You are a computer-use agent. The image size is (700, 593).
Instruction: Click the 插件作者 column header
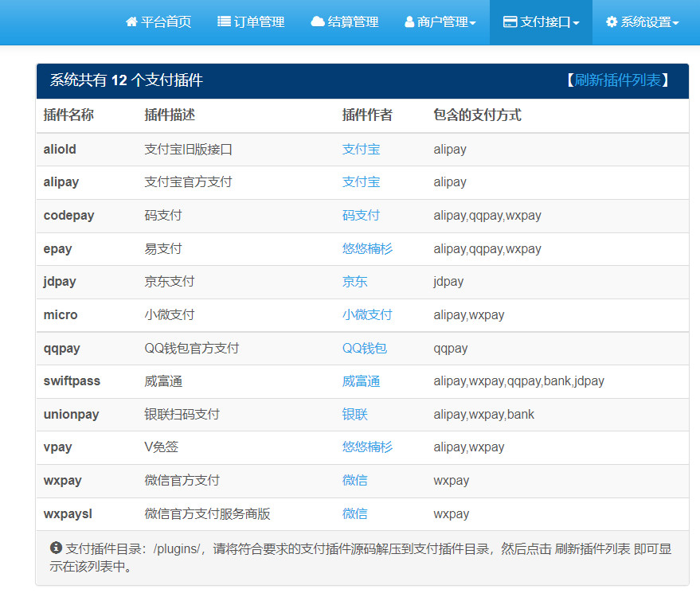[x=367, y=115]
